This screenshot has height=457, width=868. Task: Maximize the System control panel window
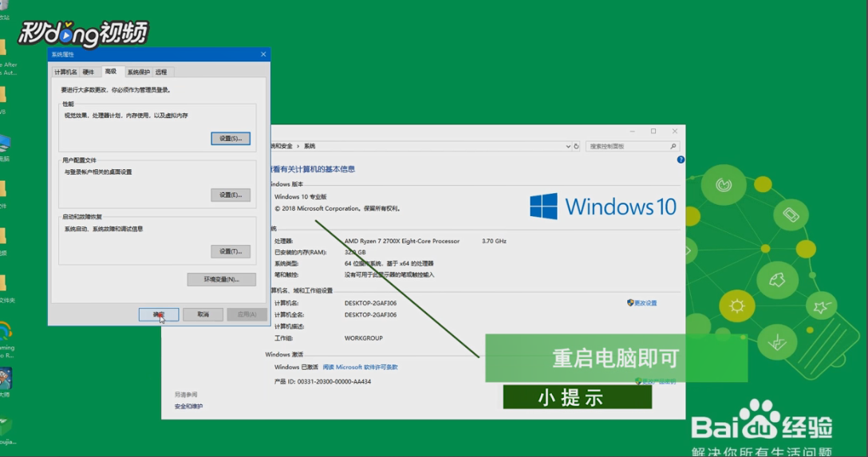[653, 131]
